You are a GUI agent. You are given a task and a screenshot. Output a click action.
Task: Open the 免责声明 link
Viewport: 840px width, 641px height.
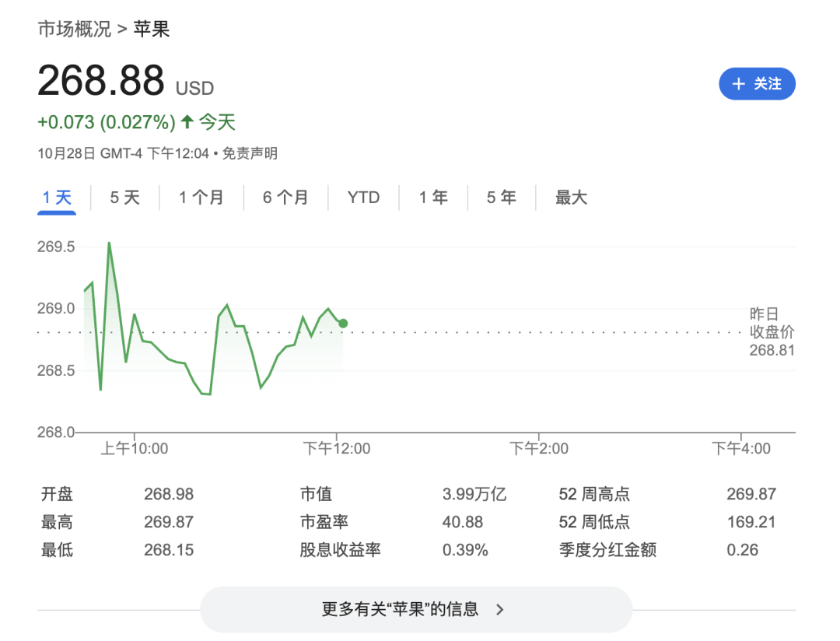[x=250, y=153]
